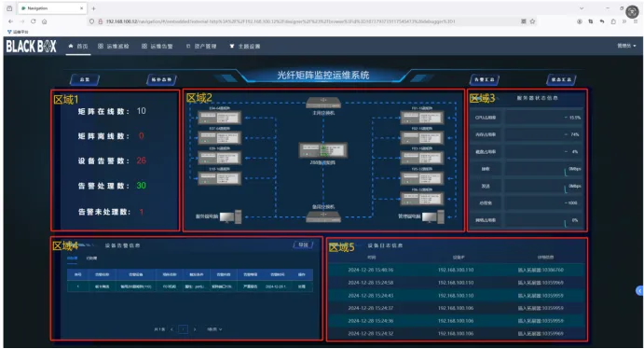The height and width of the screenshot is (349, 644).
Task: Export alarm info with 导出 button
Action: pyautogui.click(x=303, y=245)
